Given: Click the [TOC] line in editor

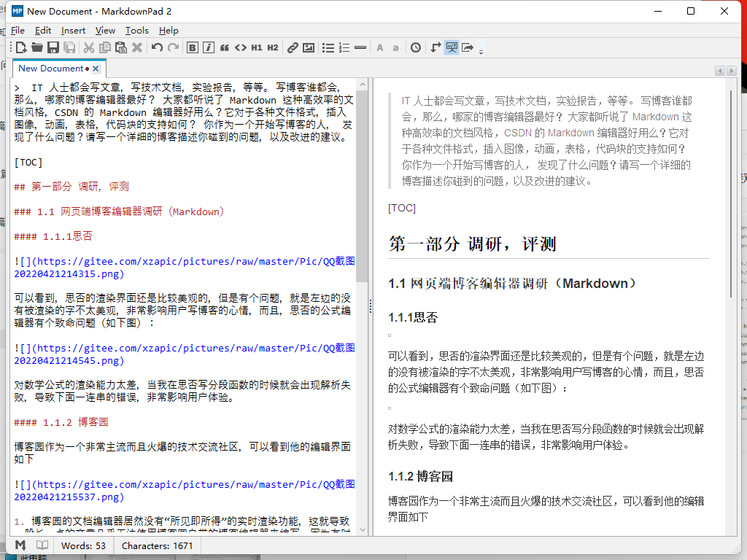Looking at the screenshot, I should pyautogui.click(x=28, y=163).
